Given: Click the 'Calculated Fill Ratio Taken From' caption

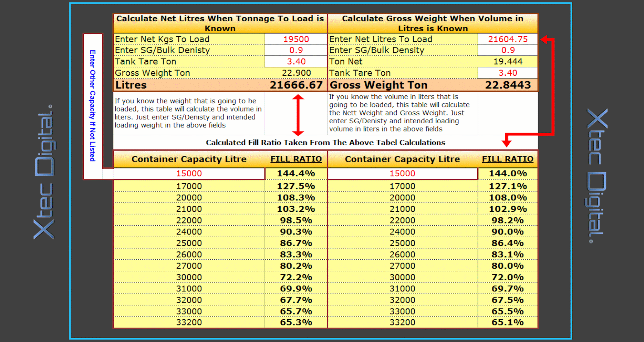Looking at the screenshot, I should pyautogui.click(x=325, y=143).
